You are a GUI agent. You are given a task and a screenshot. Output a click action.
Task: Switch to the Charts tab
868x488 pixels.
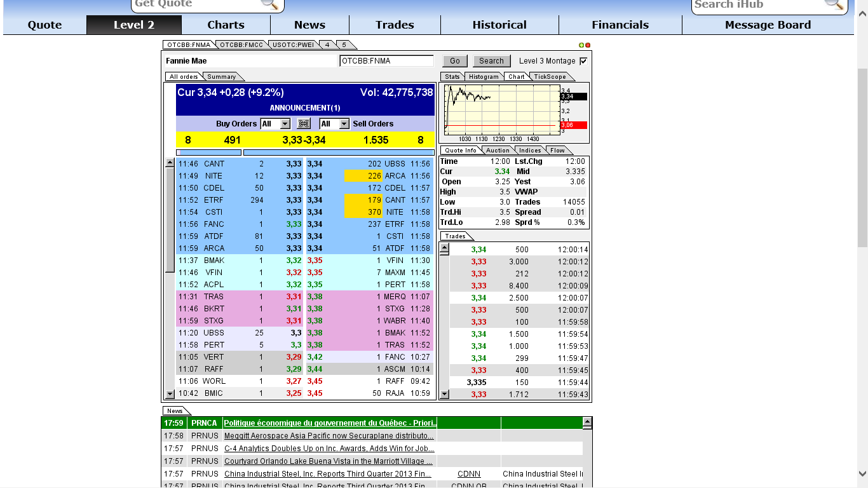(x=226, y=25)
